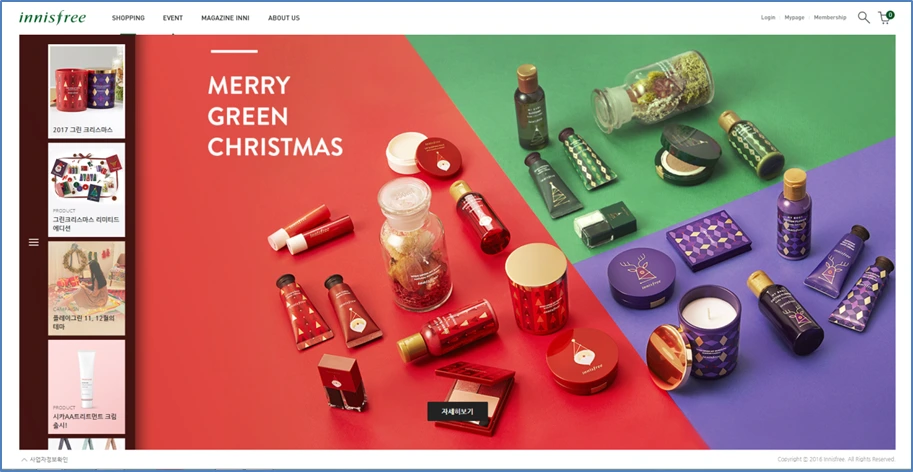Select the 시카AA트리트먼트 크림 출시 card
The height and width of the screenshot is (472, 913).
[86, 387]
